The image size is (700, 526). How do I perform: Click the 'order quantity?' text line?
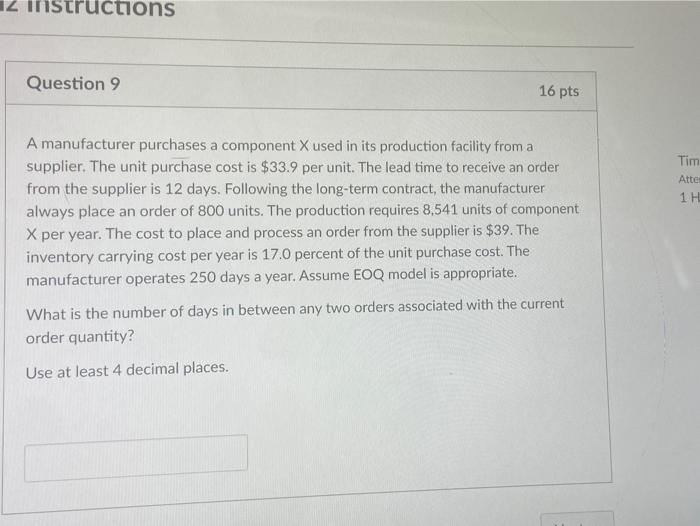(x=80, y=337)
